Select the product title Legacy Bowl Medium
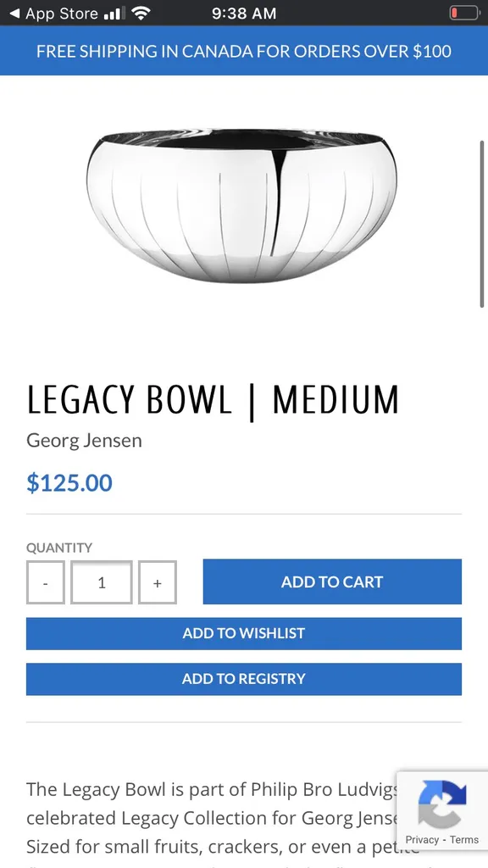 (213, 398)
